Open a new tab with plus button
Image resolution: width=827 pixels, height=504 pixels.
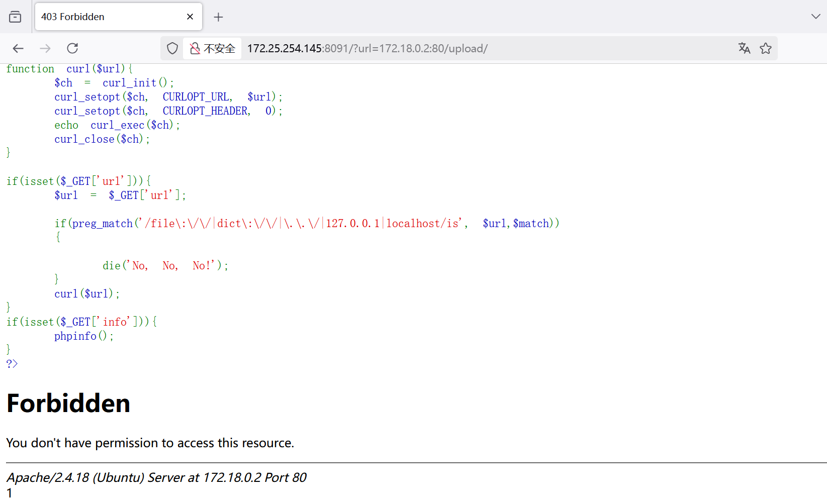click(x=218, y=17)
